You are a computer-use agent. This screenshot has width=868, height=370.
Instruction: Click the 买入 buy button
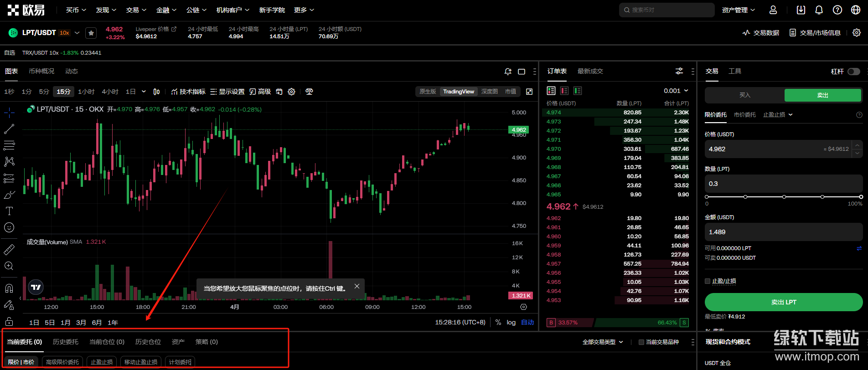tap(744, 95)
